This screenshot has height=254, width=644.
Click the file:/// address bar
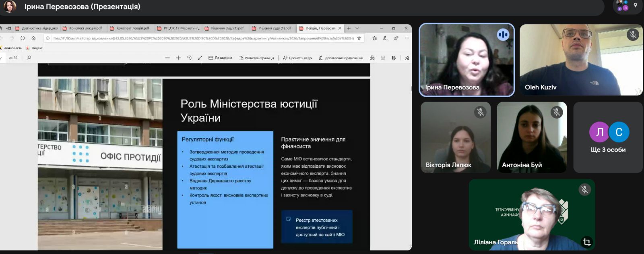[203, 38]
